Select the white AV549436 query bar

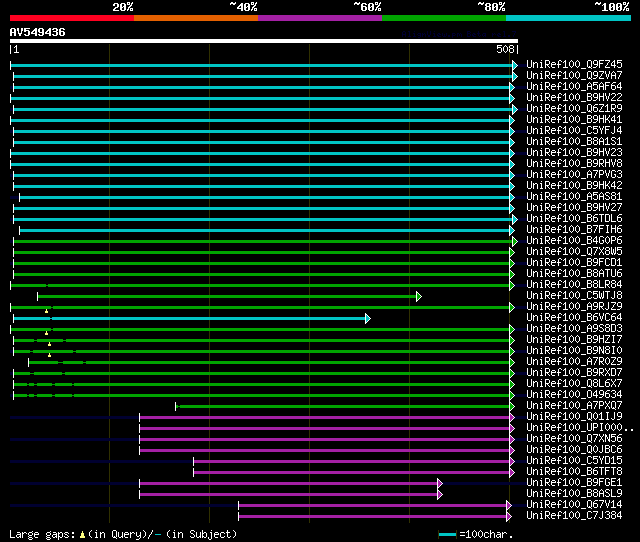[264, 41]
